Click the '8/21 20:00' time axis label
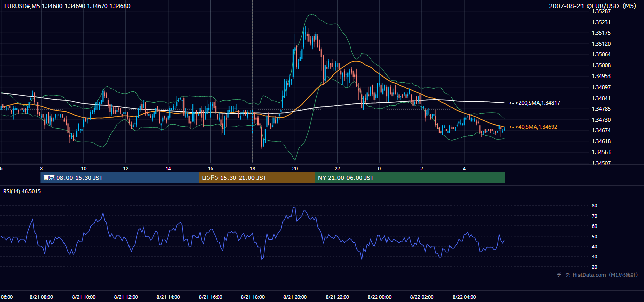This screenshot has height=302, width=644. coord(295,297)
